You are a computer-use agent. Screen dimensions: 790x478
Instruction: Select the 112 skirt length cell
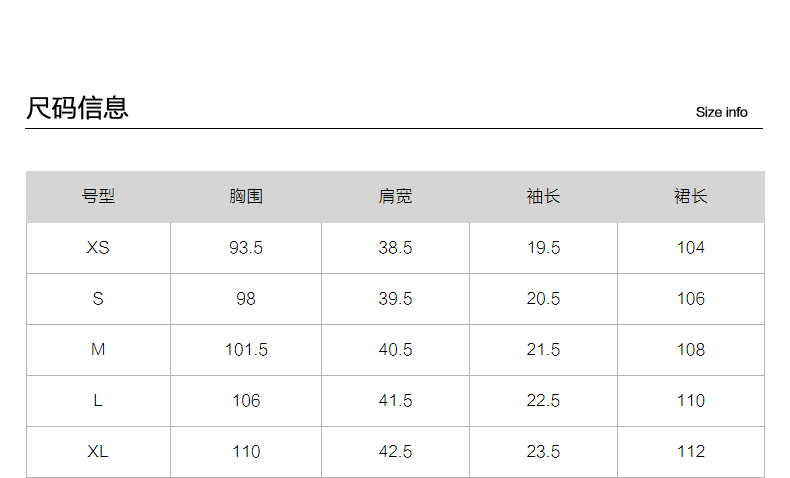pos(691,452)
